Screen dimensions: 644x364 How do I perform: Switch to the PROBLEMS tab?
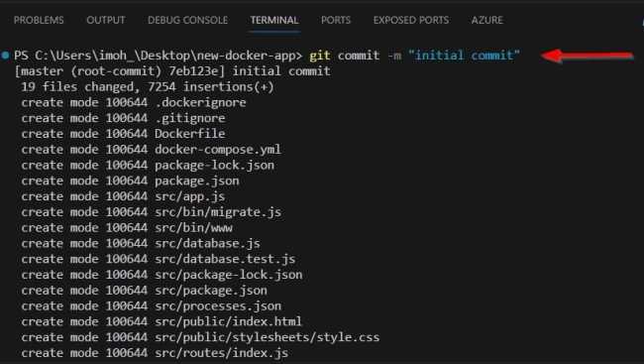39,20
